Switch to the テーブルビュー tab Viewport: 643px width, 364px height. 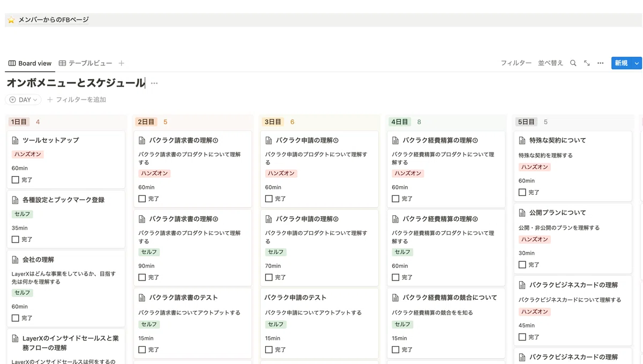86,63
